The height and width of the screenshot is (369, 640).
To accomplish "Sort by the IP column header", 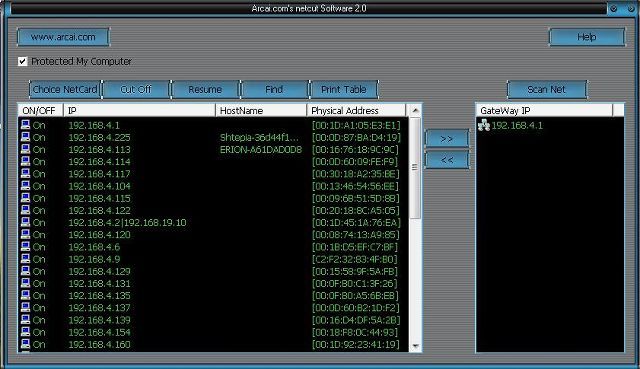I will tap(139, 111).
